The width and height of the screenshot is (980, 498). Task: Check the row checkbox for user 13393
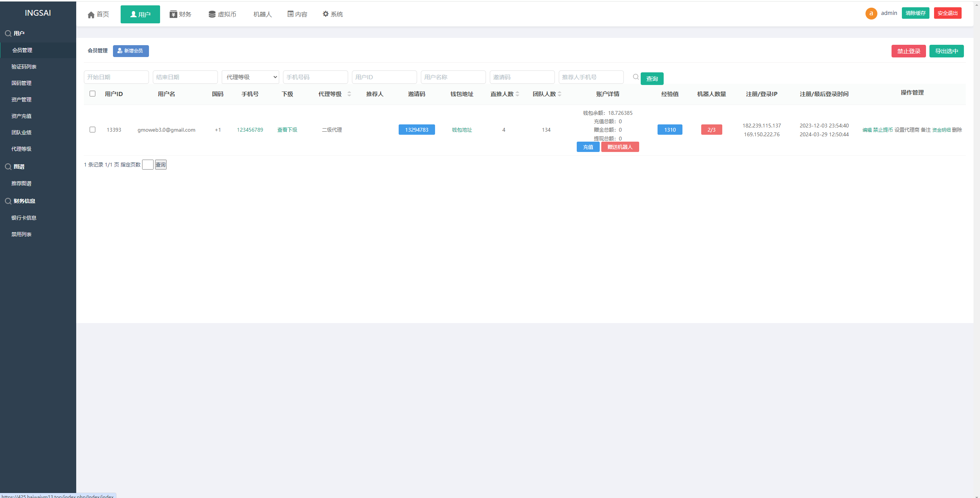pyautogui.click(x=92, y=130)
